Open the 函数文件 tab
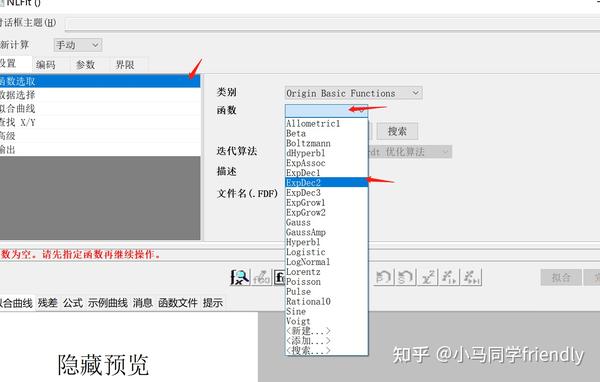Screen dimensions: 600x382 (178, 303)
